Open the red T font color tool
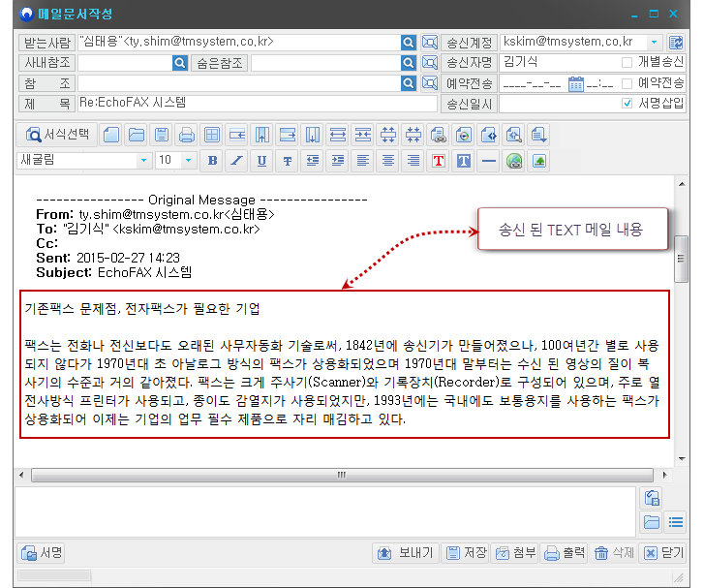The width and height of the screenshot is (704, 588). pyautogui.click(x=439, y=161)
